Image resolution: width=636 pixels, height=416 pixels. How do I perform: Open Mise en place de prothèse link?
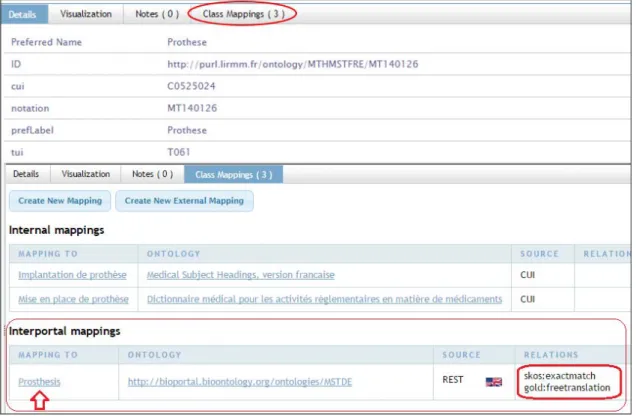[73, 299]
